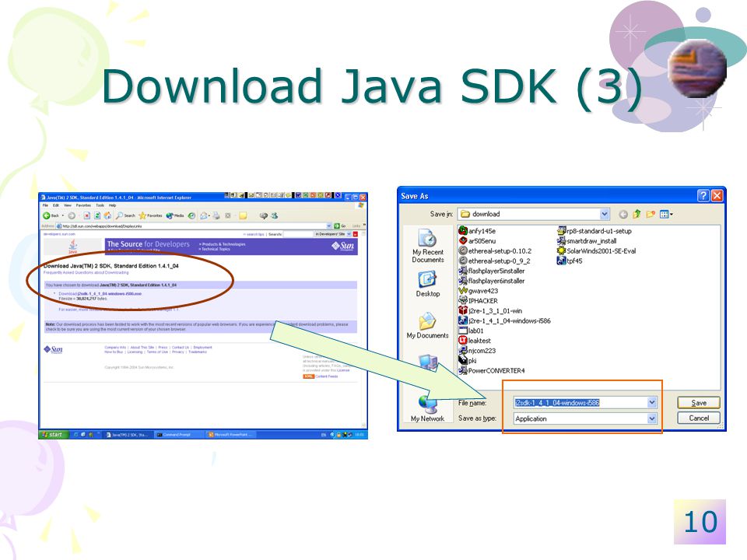
Task: Open Tools menu in Internet Explorer
Action: click(100, 205)
